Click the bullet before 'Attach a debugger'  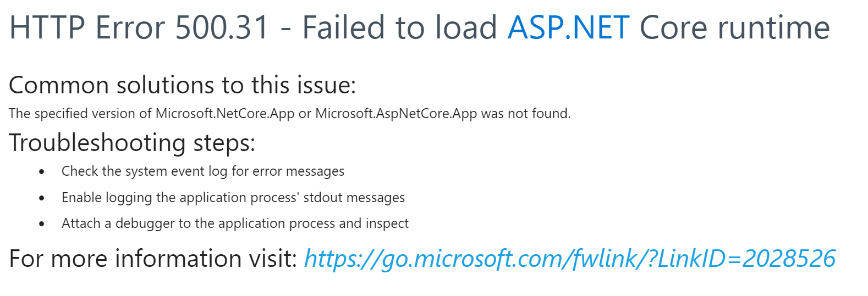tap(42, 224)
